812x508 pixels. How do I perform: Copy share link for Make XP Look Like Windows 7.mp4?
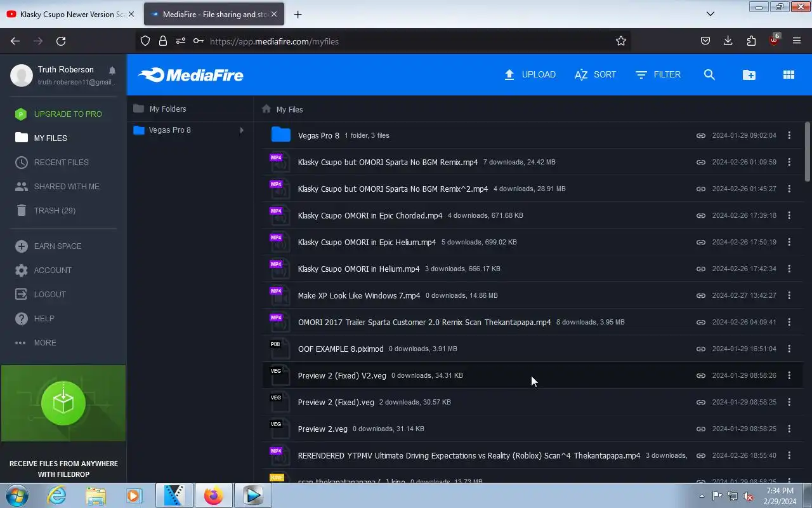tap(700, 295)
